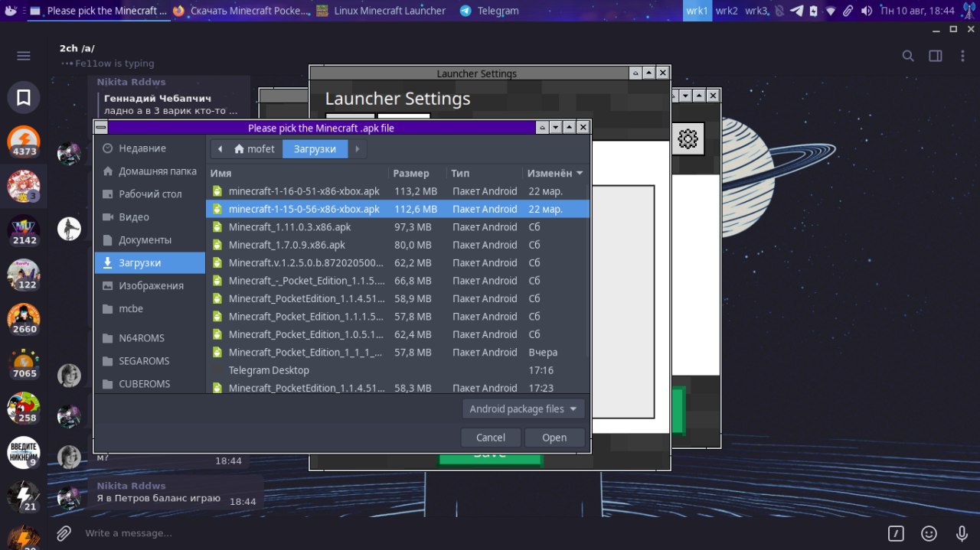Screen dimensions: 980x550
Task: Open CUBEROMS bookmark folder
Action: (x=149, y=384)
